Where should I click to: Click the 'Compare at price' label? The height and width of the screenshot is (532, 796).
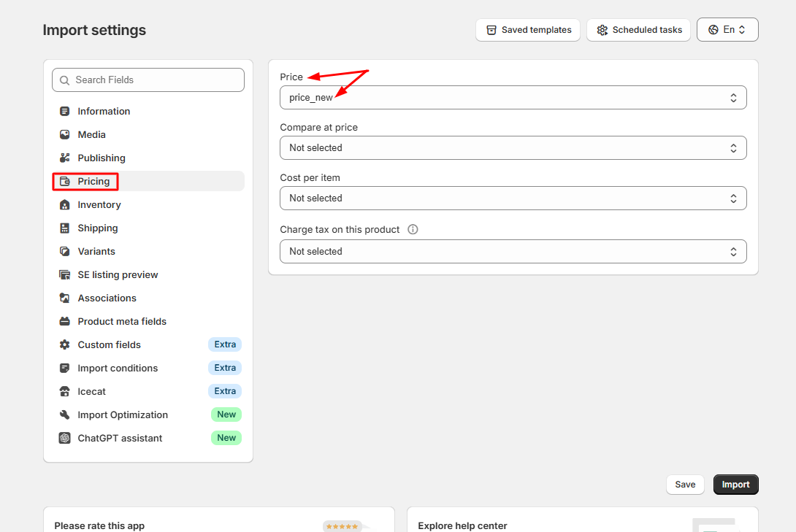pyautogui.click(x=319, y=127)
